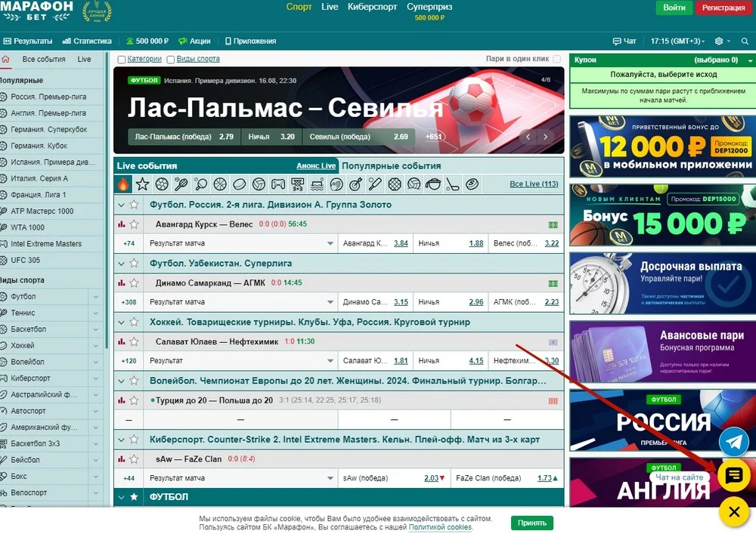Select the hot events fire filter
756x534 pixels.
pyautogui.click(x=122, y=183)
